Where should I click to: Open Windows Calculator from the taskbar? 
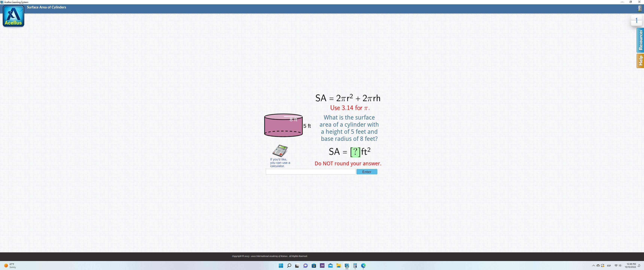tap(355, 265)
